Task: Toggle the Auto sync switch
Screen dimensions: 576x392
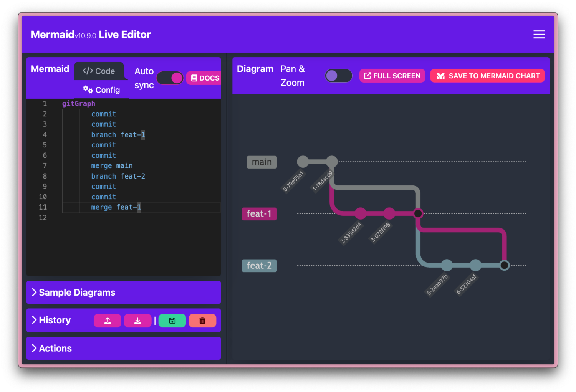Action: tap(170, 78)
